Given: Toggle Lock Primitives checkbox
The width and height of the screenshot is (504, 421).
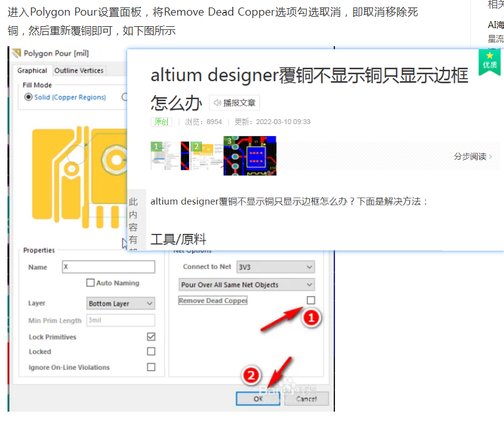Looking at the screenshot, I should pos(151,336).
